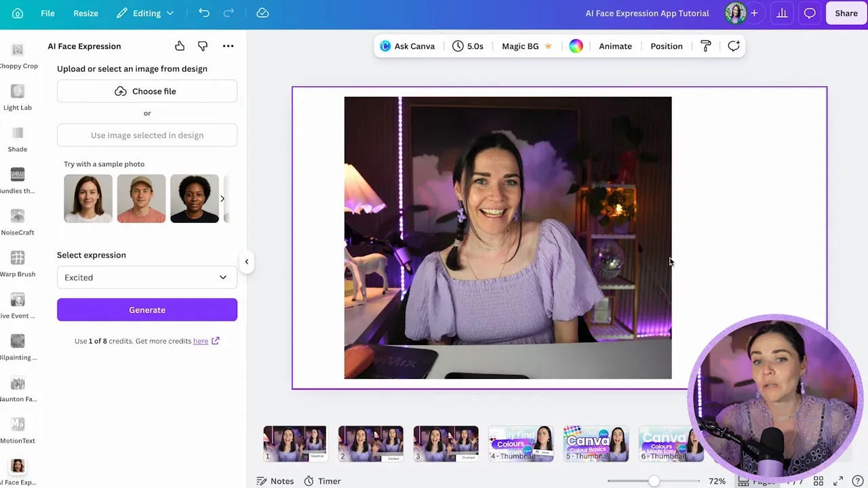Open the Bundles app in sidebar

[18, 181]
